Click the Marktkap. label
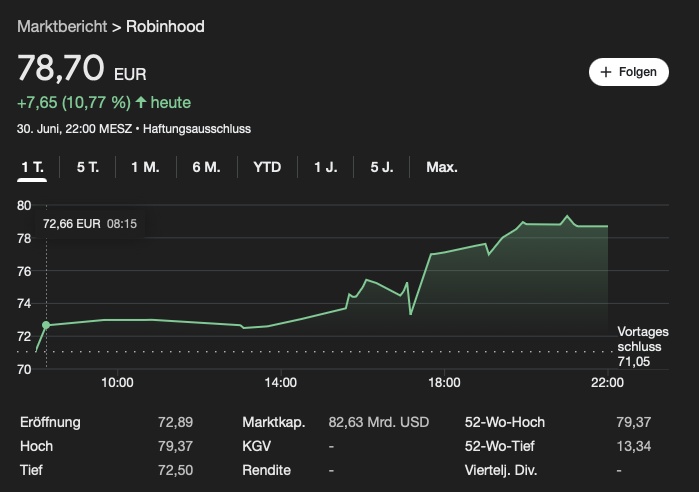The image size is (699, 492). click(x=274, y=422)
